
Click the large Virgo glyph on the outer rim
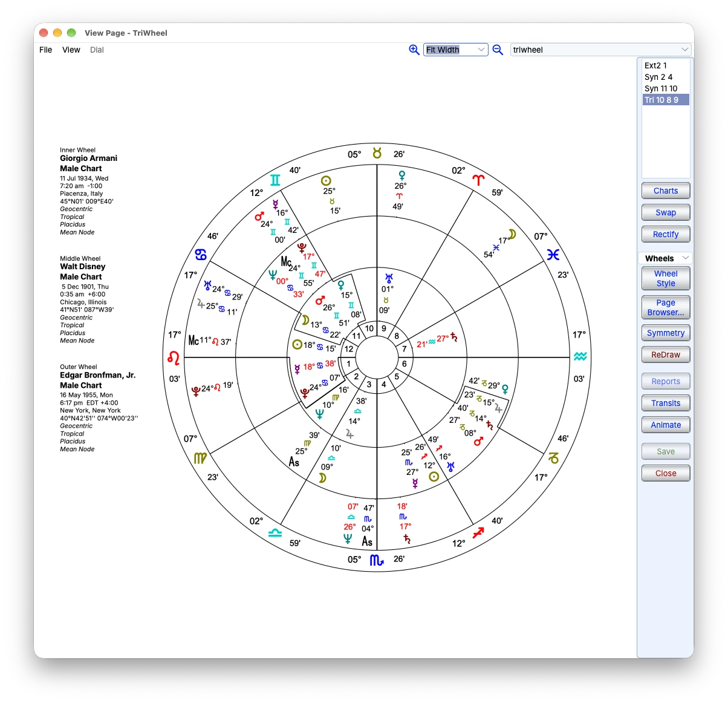tap(200, 459)
